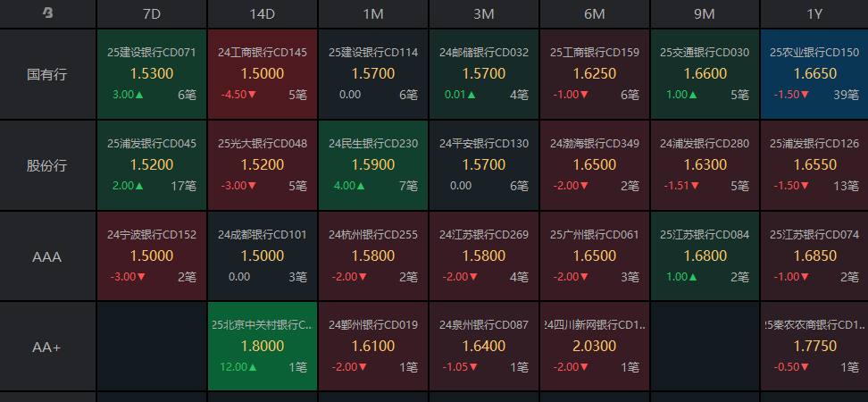Switch to the 3M tenor column header
Image resolution: width=868 pixels, height=402 pixels.
[483, 13]
